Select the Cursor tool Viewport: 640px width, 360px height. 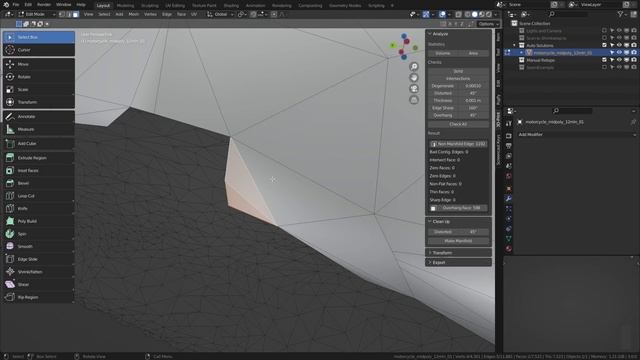pos(39,50)
